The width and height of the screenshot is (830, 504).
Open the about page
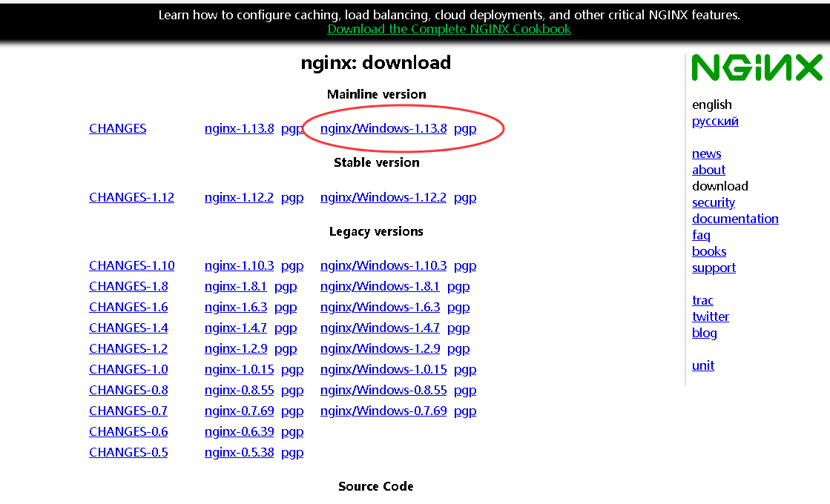pyautogui.click(x=709, y=170)
